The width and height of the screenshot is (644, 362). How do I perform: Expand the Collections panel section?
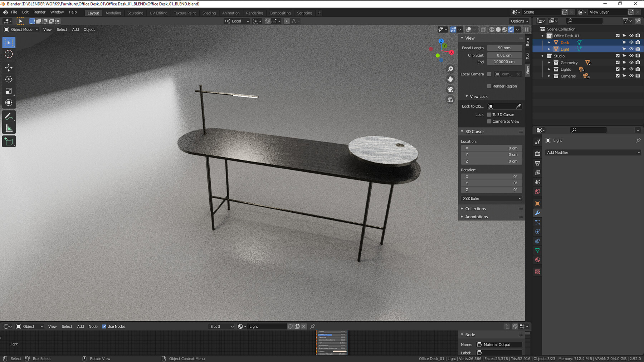(x=475, y=208)
